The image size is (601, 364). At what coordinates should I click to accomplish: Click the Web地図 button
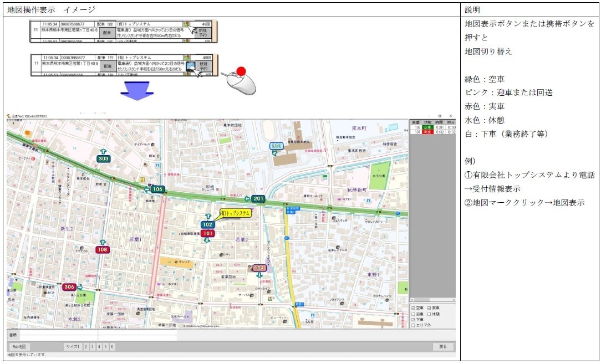click(18, 347)
